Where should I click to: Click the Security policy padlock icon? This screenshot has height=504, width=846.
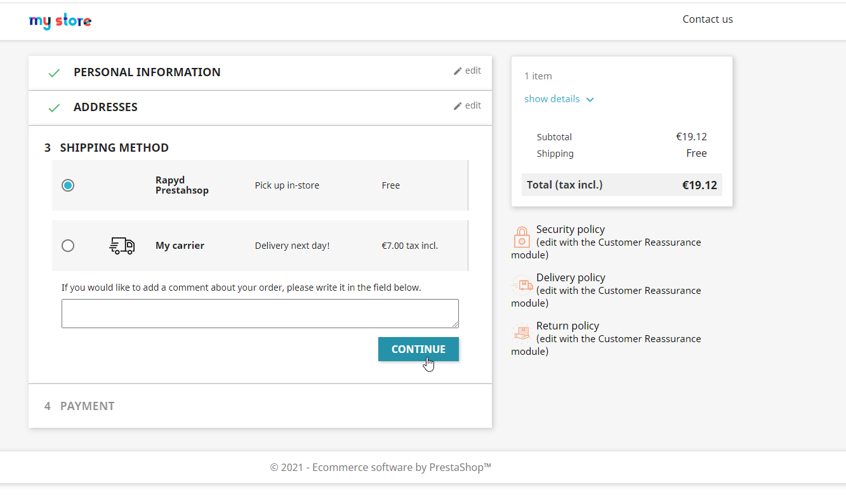(x=522, y=237)
